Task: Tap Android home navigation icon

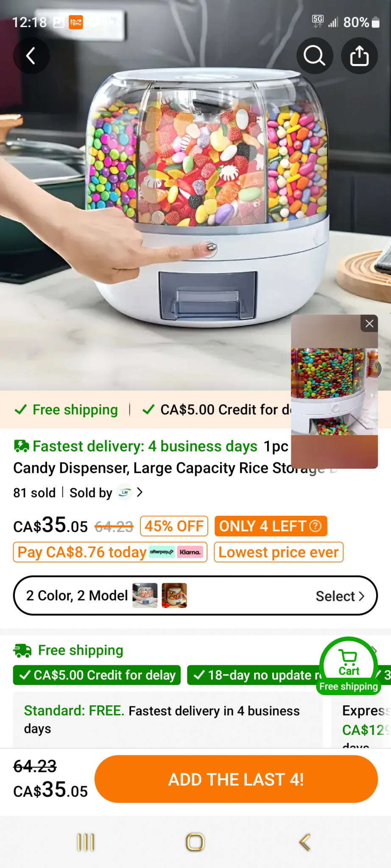Action: [195, 842]
